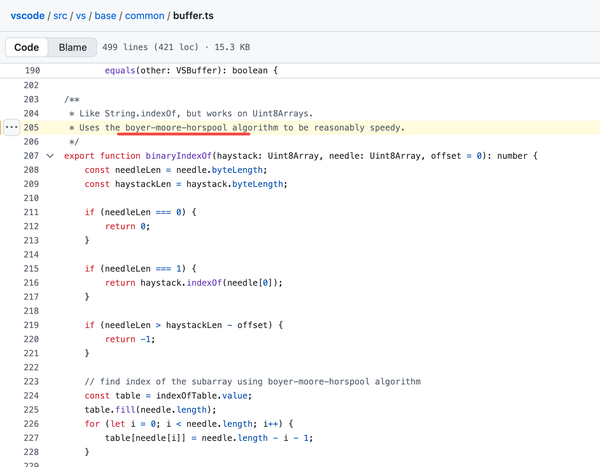Switch to the Blame tab
This screenshot has width=600, height=467.
(x=73, y=47)
